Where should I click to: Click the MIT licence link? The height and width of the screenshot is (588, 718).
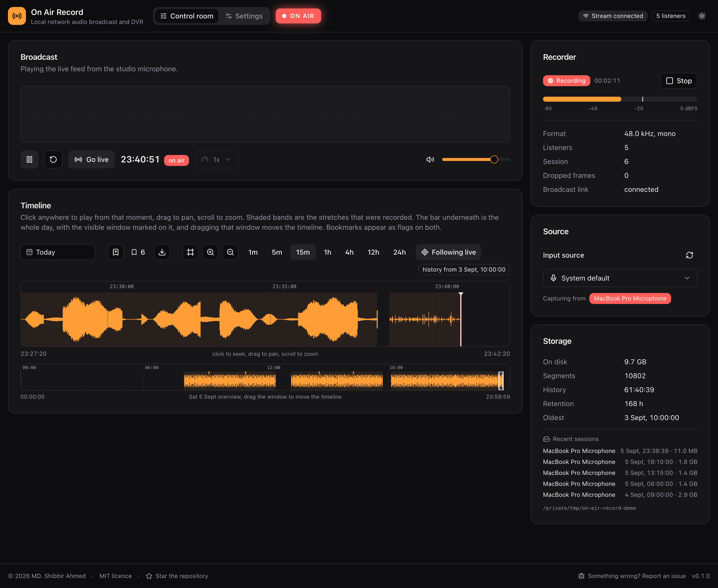click(115, 576)
